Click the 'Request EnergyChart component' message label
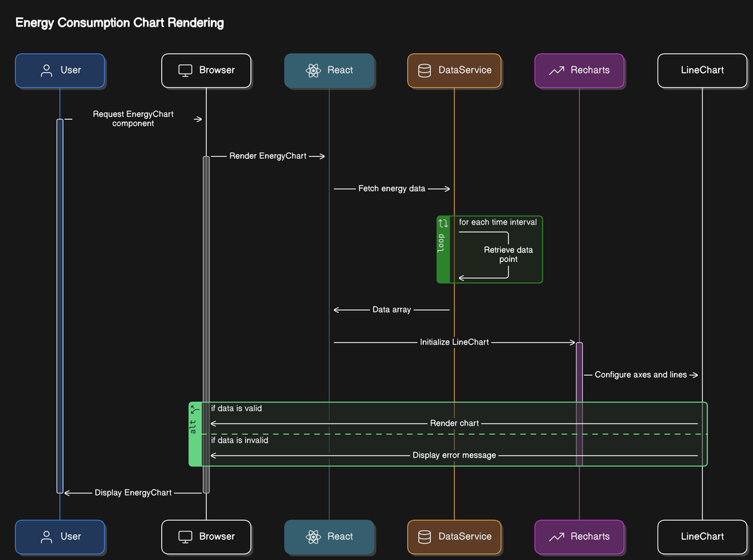This screenshot has width=753, height=560. coord(133,118)
